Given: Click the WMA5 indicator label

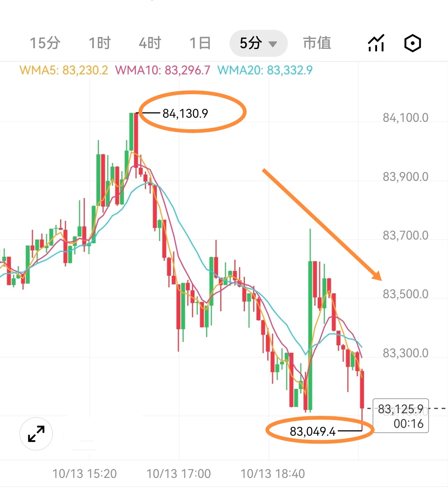Looking at the screenshot, I should 64,70.
